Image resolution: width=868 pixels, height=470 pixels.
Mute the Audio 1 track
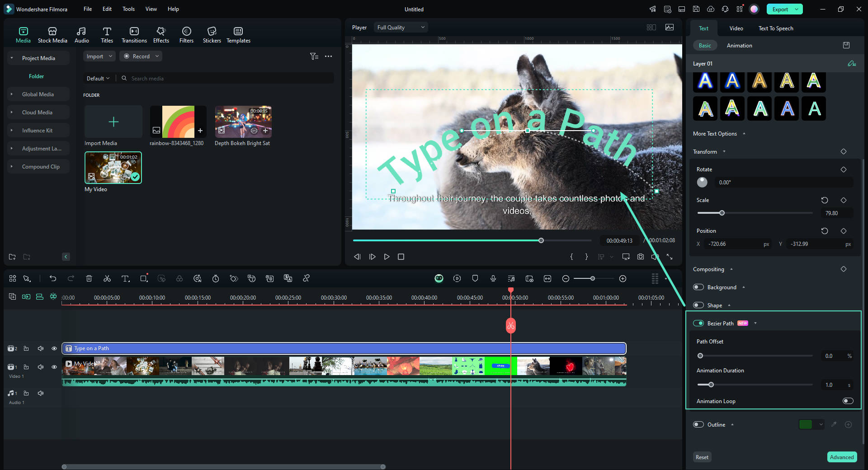point(41,393)
